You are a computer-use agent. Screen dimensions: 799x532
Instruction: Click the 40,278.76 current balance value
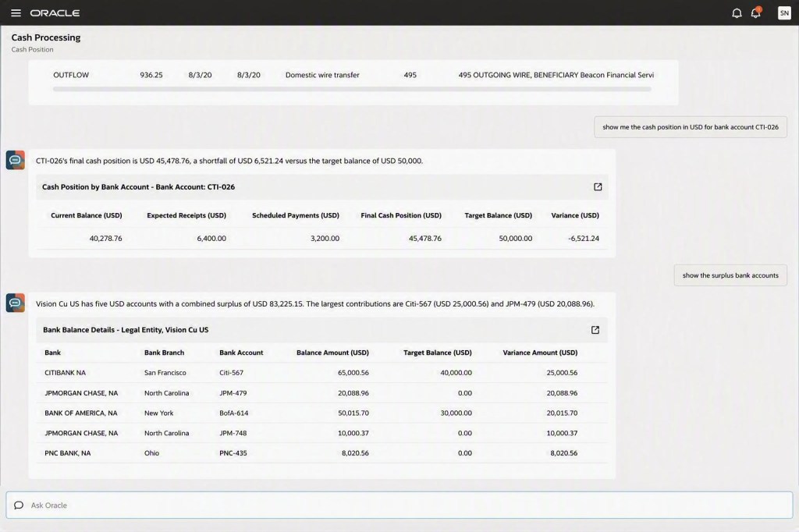(x=105, y=239)
